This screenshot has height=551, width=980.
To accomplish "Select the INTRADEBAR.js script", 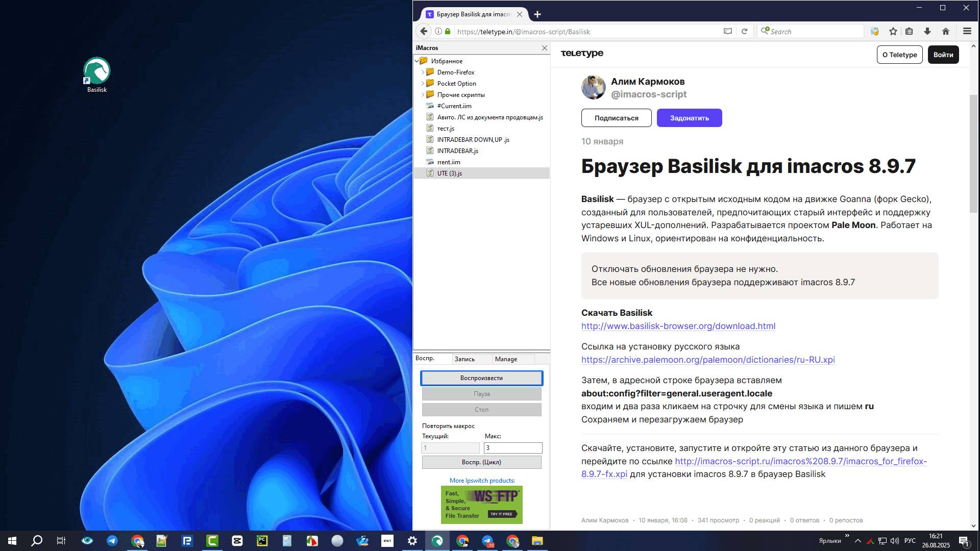I will coord(457,151).
